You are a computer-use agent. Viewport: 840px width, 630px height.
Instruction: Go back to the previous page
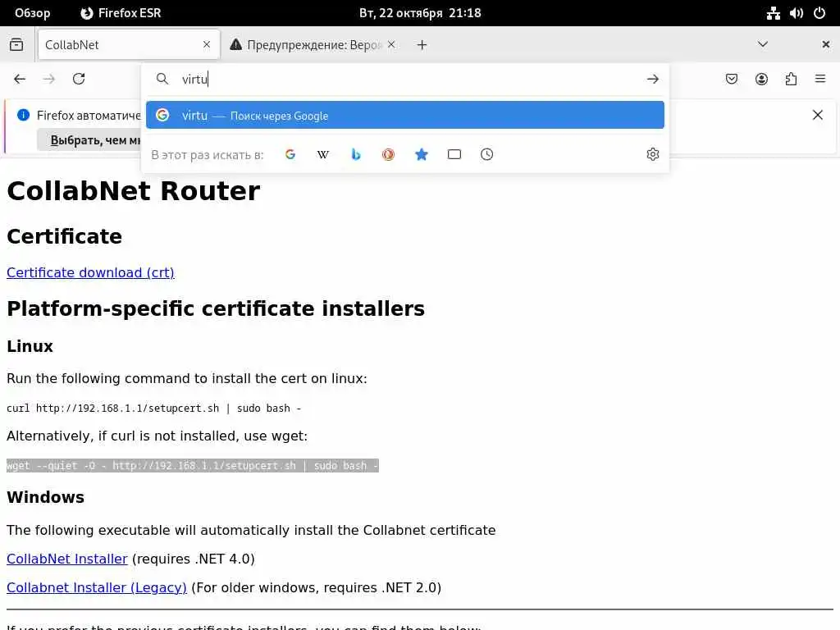(20, 79)
